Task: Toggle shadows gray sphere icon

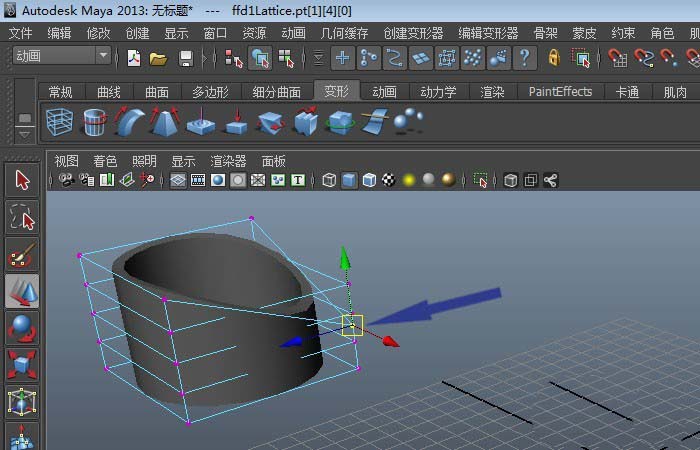Action: click(x=429, y=179)
